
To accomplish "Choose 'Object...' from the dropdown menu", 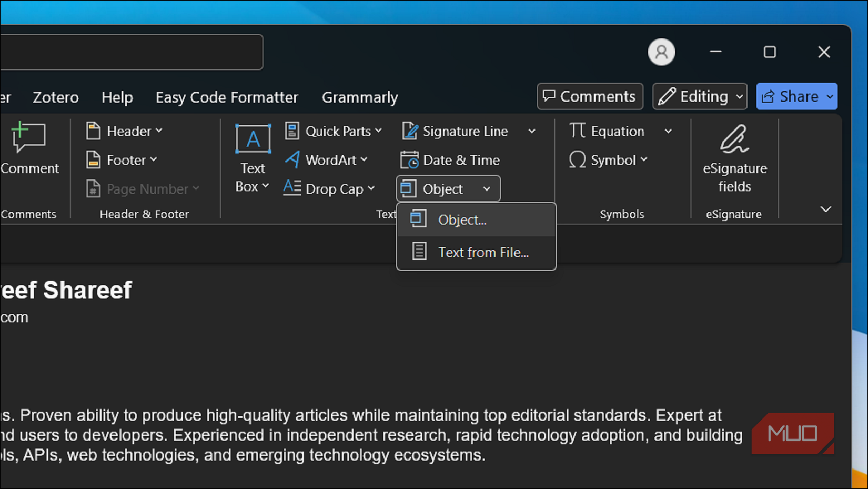I will point(462,219).
